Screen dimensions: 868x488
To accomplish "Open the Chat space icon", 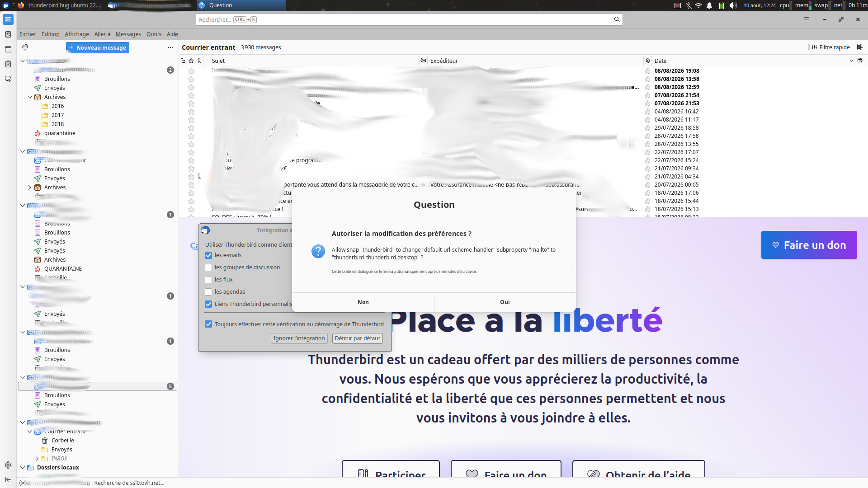I will 8,79.
